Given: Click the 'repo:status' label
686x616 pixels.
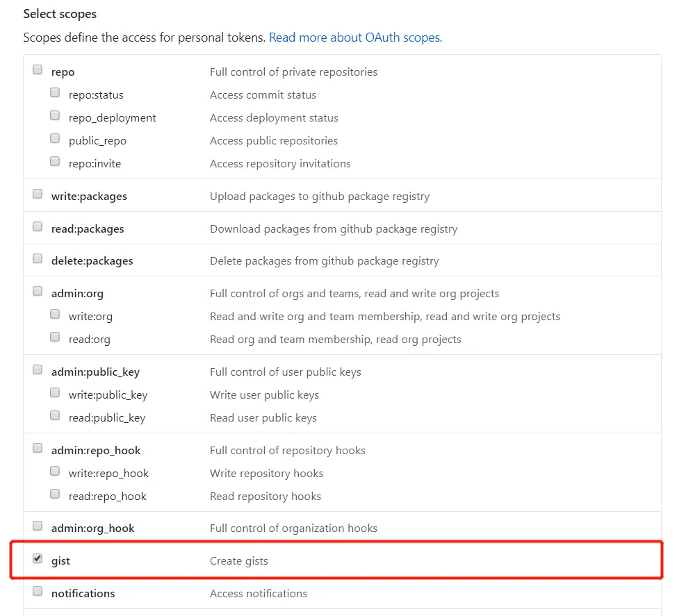Looking at the screenshot, I should 96,95.
